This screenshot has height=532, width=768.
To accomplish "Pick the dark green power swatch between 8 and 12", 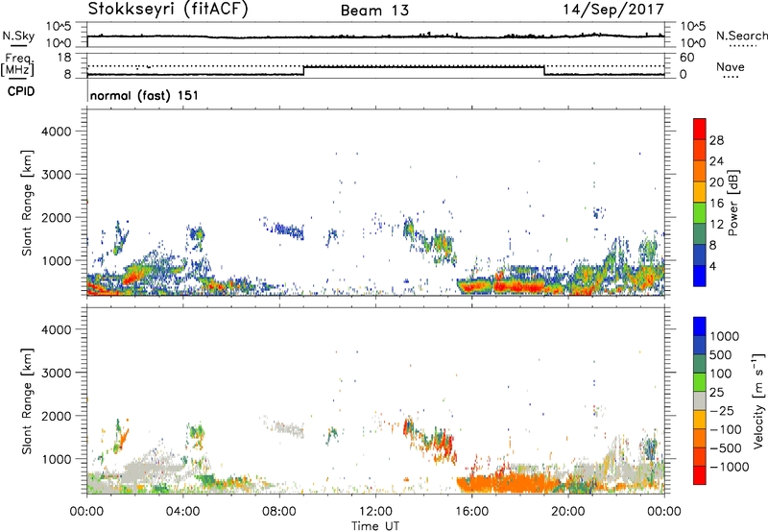I will (700, 234).
